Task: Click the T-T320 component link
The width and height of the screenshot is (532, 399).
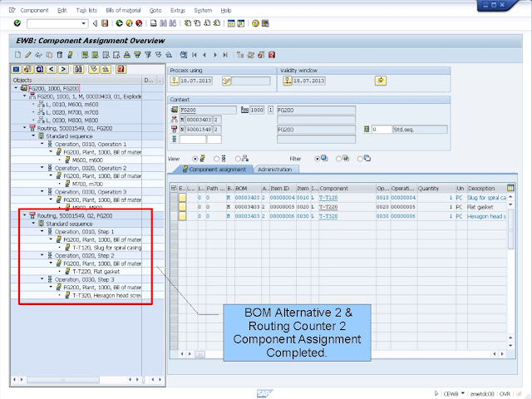Action: [328, 216]
